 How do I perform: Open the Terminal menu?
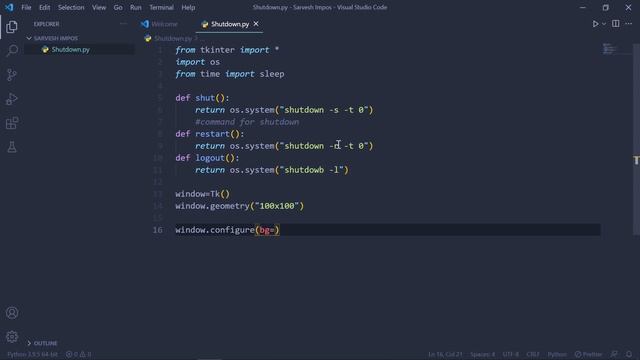pyautogui.click(x=161, y=7)
